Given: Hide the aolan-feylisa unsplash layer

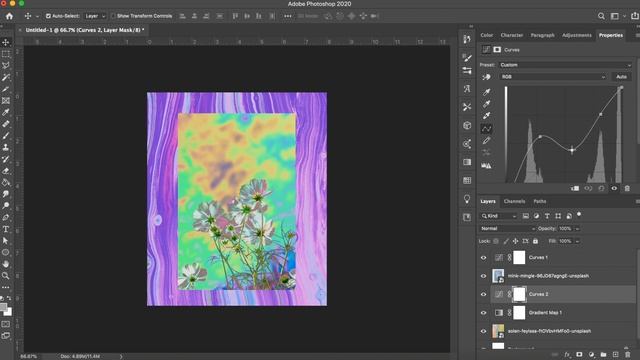Looking at the screenshot, I should coord(484,331).
